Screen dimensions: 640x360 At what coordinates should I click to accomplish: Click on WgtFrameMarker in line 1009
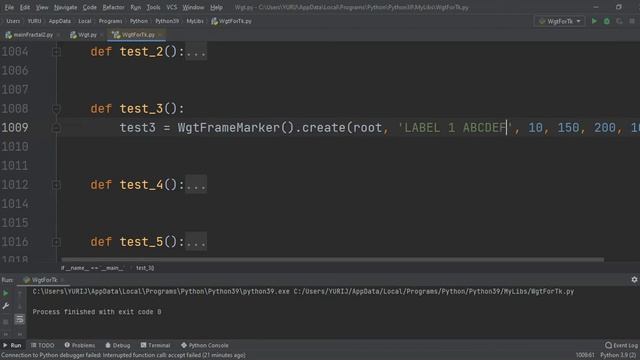(x=229, y=128)
